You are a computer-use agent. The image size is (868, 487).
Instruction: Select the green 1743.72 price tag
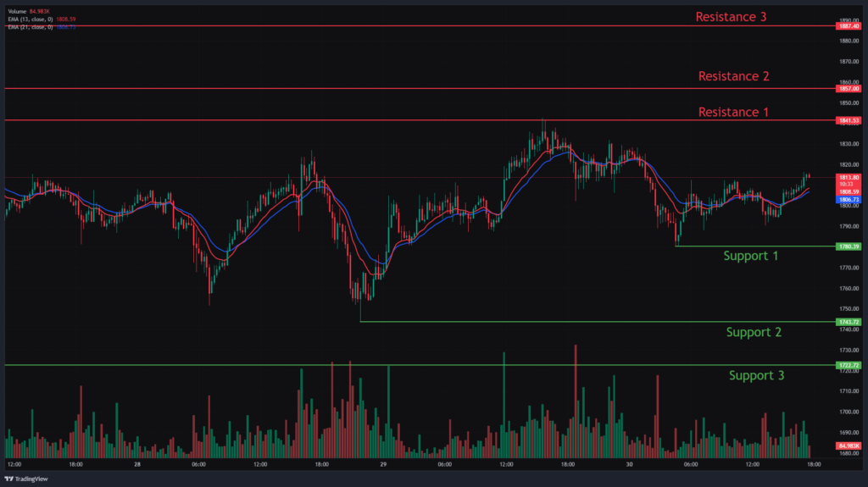coord(848,322)
